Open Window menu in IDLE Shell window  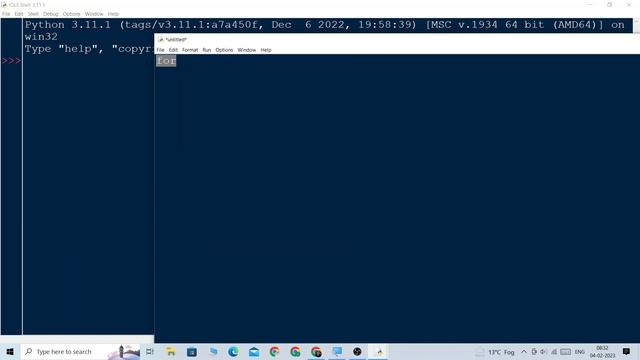click(x=94, y=14)
